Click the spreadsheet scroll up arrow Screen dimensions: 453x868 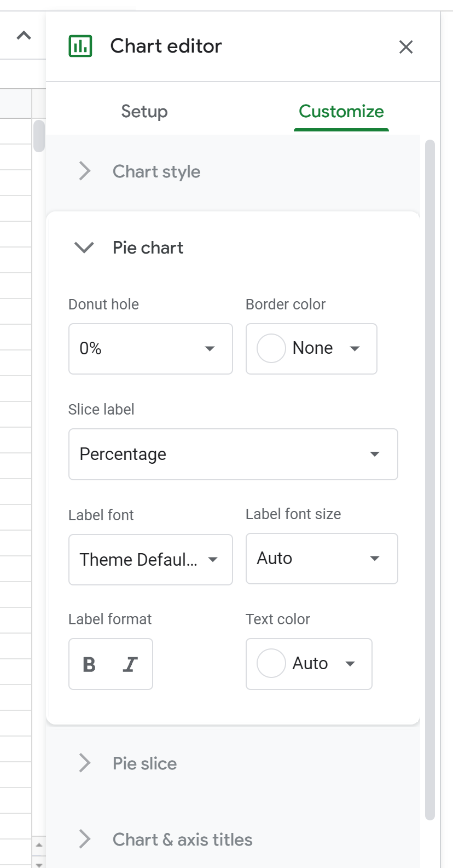coord(39,845)
